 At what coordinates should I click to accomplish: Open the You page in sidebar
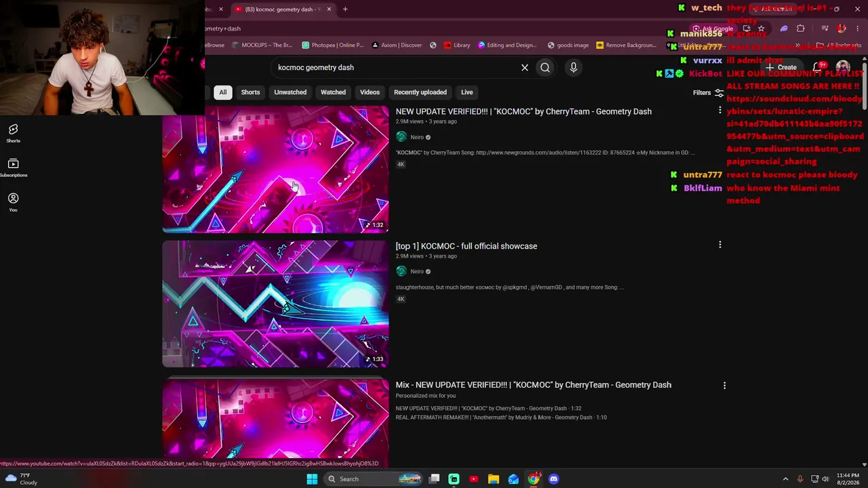13,202
